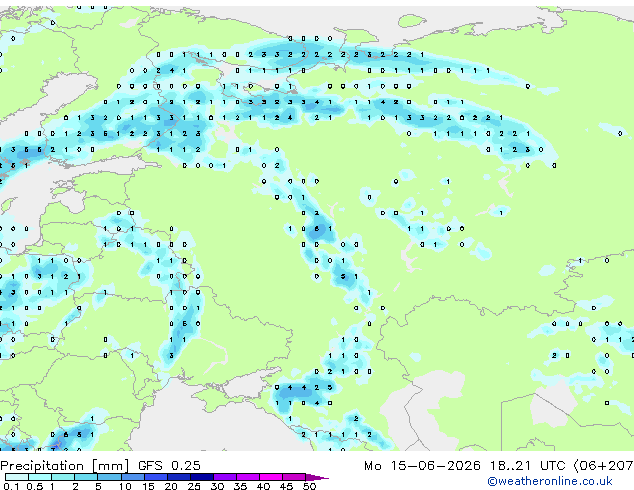Select the 30 to 35 mm purple swatch
The image size is (634, 490).
coord(225,477)
